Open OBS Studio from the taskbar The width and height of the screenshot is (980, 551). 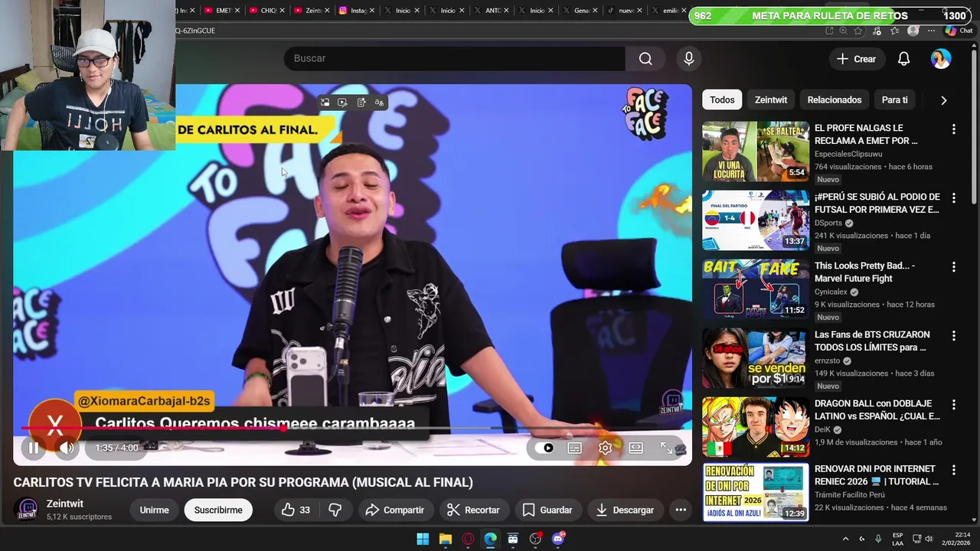point(535,539)
